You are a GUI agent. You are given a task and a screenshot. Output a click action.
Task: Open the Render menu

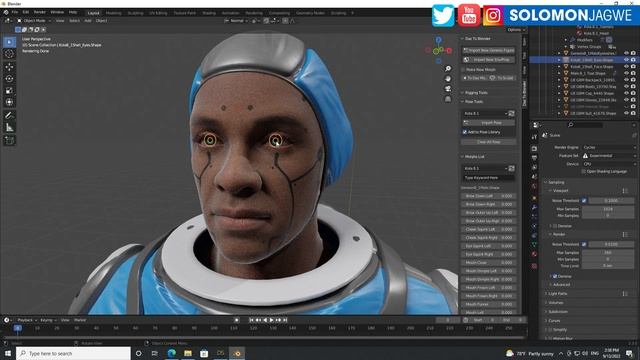coord(40,13)
